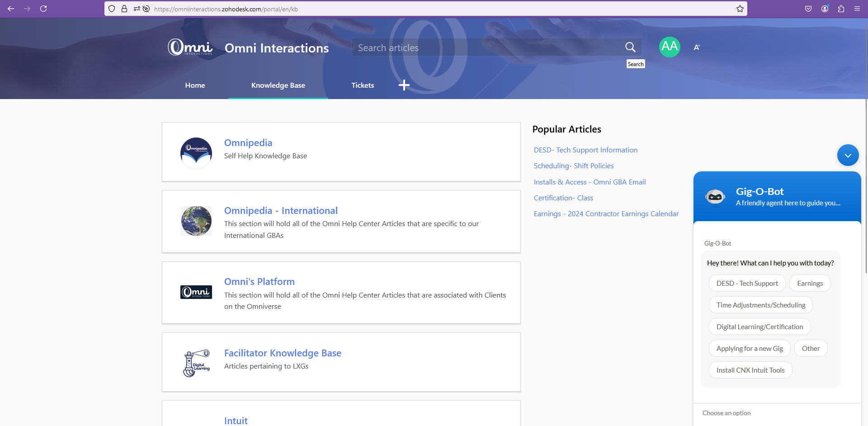Screen dimensions: 868x426
Task: View site security padlock info
Action: click(x=124, y=9)
